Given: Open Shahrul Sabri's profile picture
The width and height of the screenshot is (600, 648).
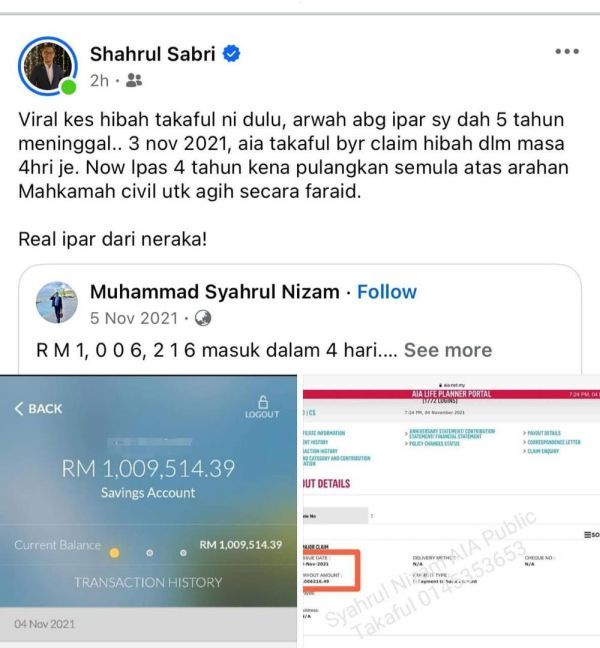Looking at the screenshot, I should [x=48, y=66].
